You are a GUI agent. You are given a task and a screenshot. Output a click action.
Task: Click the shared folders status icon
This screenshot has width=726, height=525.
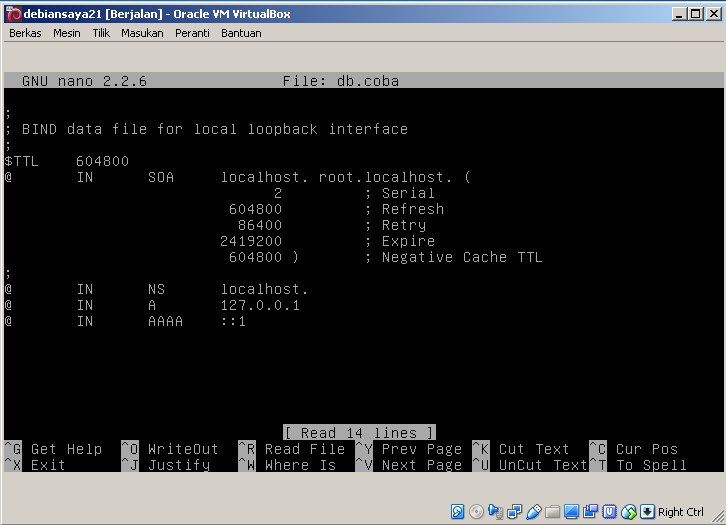pyautogui.click(x=552, y=512)
